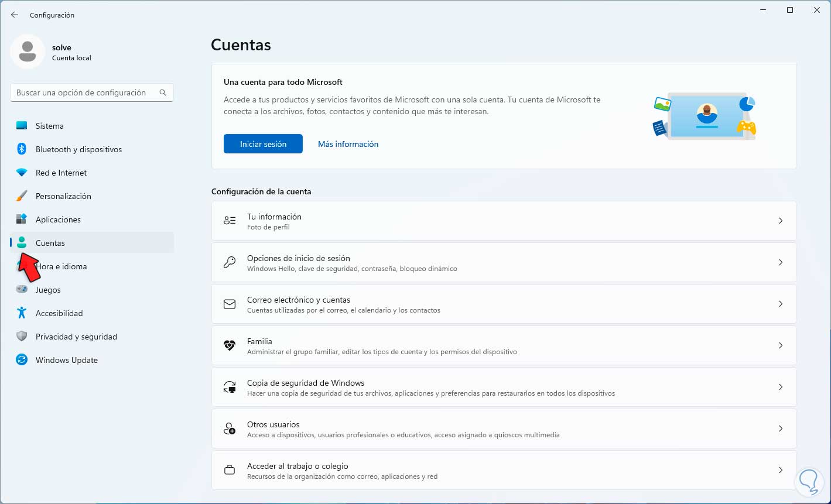Click the key icon for sign-in options
Viewport: 831px width, 504px height.
[230, 262]
